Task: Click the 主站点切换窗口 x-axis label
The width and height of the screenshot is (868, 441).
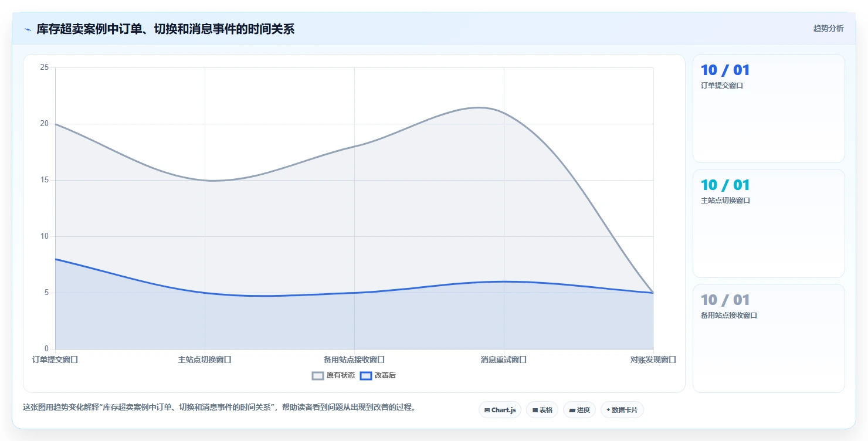Action: pyautogui.click(x=205, y=359)
